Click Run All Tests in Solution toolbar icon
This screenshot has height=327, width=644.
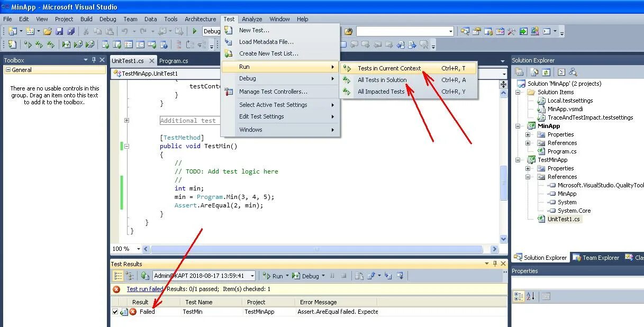pos(39,44)
